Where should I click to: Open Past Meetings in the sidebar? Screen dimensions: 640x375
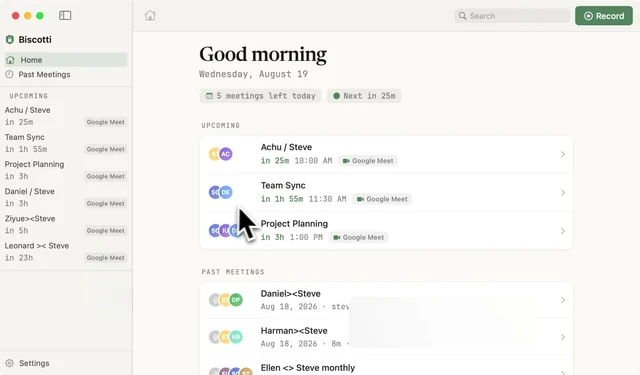coord(66,74)
